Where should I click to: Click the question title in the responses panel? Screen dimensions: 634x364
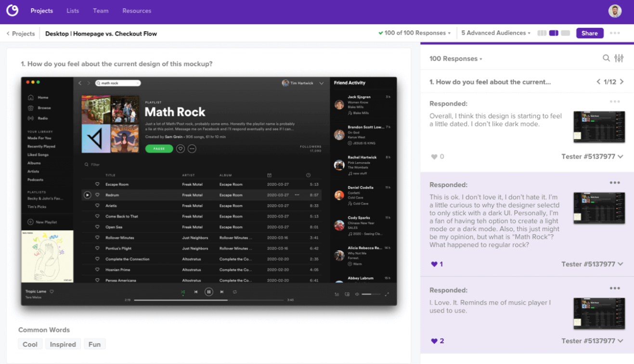[490, 82]
